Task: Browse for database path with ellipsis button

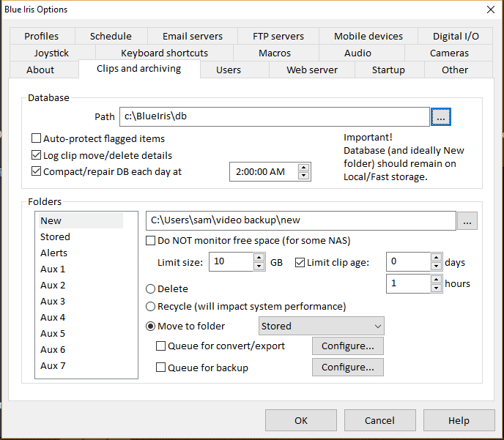Action: tap(441, 117)
